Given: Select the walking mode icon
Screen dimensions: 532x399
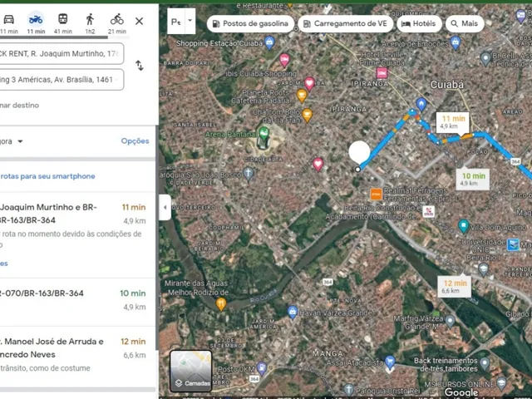Looking at the screenshot, I should [x=90, y=19].
